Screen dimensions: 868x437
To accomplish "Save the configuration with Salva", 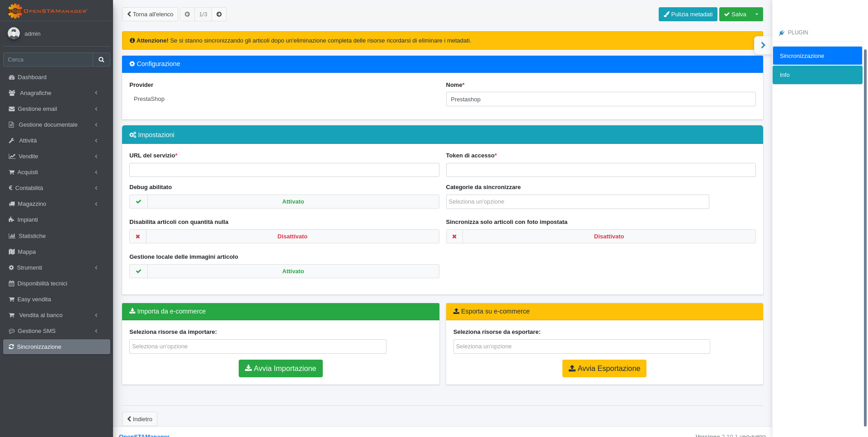I will point(735,14).
